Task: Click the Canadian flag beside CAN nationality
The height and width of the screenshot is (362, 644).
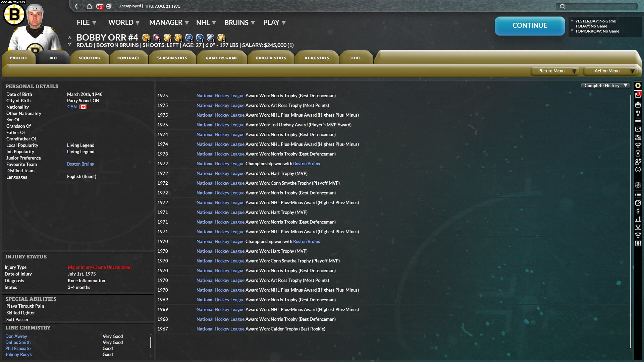Action: [83, 107]
